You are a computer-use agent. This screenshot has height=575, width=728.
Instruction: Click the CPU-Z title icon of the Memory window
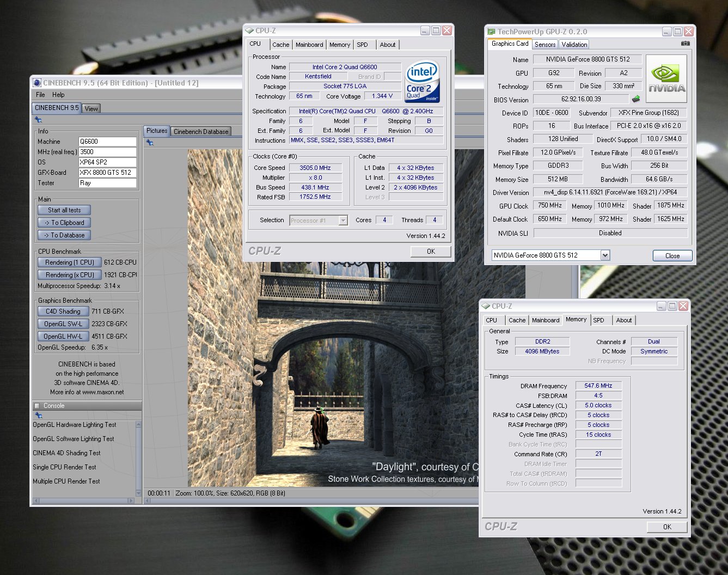[x=486, y=306]
